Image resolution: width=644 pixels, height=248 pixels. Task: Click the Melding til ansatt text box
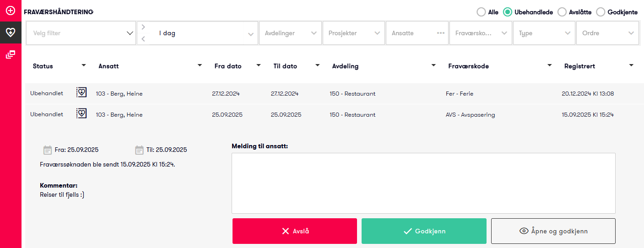(x=423, y=183)
